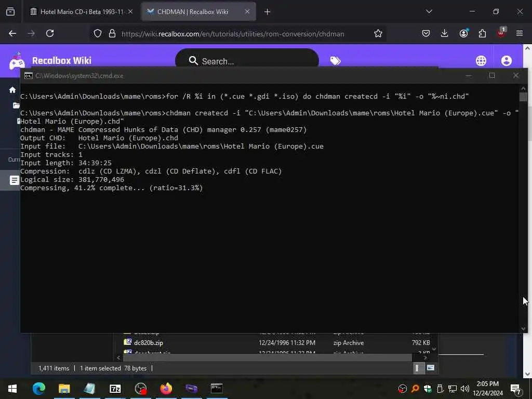The width and height of the screenshot is (532, 399).
Task: Open notification center with 7 badge
Action: coord(516,389)
